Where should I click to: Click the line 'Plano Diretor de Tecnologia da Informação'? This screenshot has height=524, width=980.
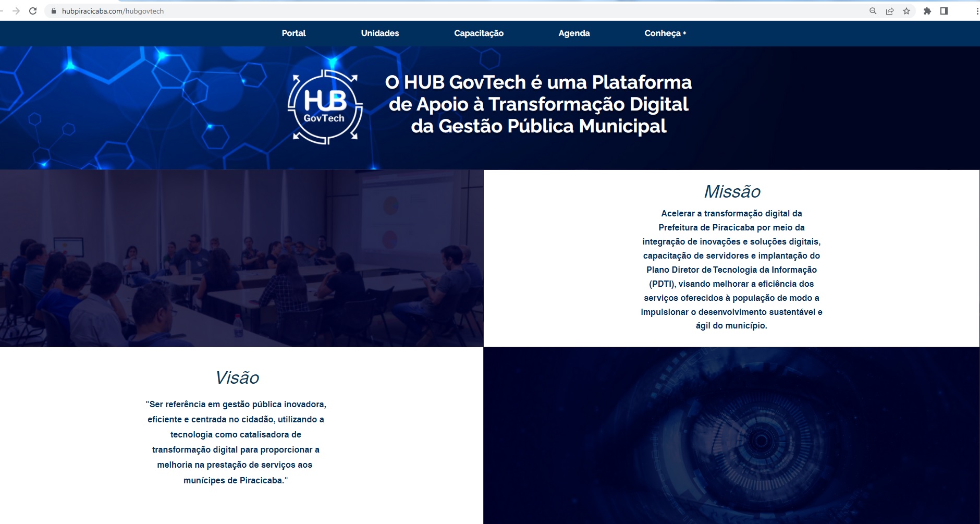tap(731, 270)
